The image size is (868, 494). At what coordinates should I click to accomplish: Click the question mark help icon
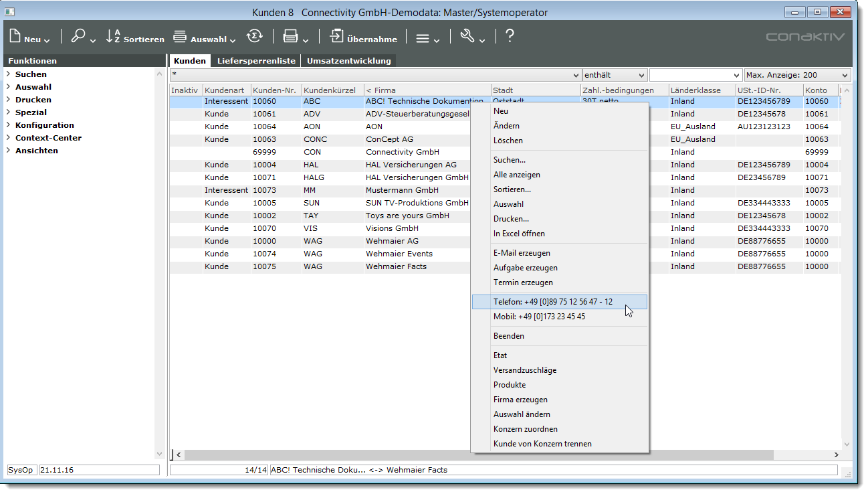click(510, 36)
